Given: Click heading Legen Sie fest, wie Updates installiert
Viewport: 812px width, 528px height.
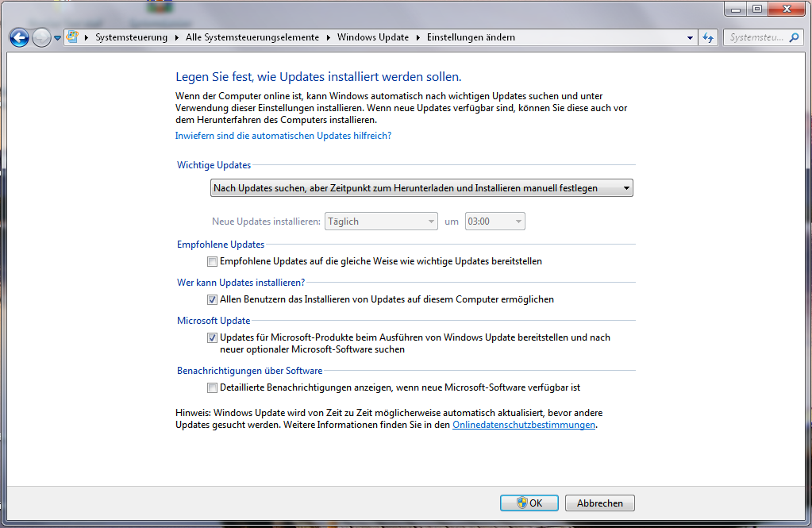Looking at the screenshot, I should pyautogui.click(x=318, y=77).
